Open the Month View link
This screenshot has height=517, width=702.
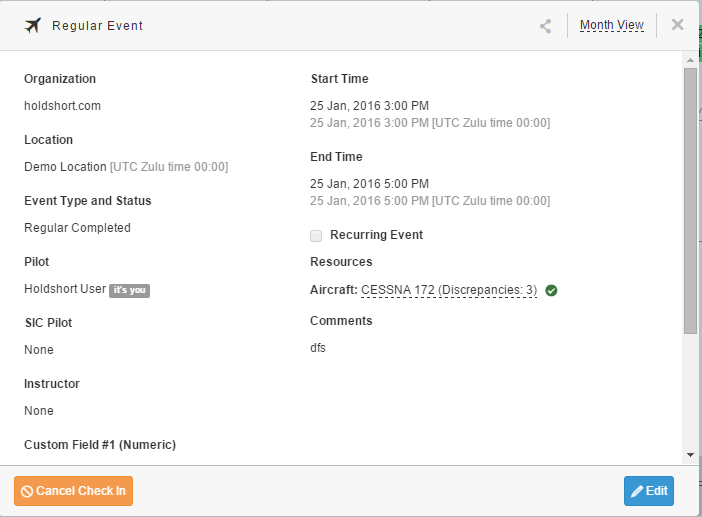tap(612, 25)
